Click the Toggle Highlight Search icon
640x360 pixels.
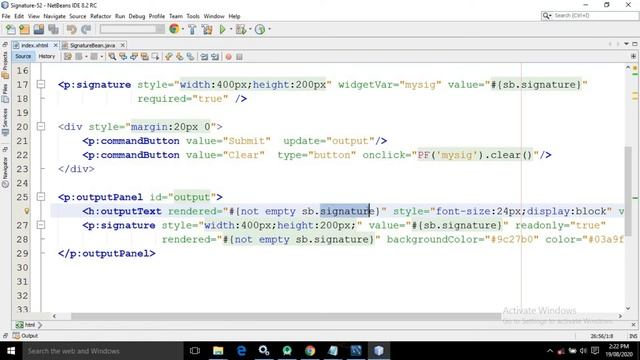click(144, 57)
